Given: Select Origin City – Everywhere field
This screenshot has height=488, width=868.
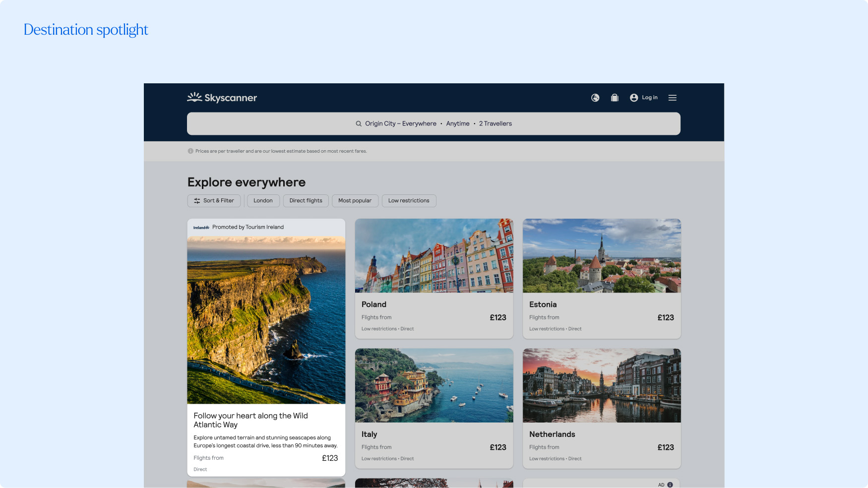Looking at the screenshot, I should pyautogui.click(x=400, y=123).
